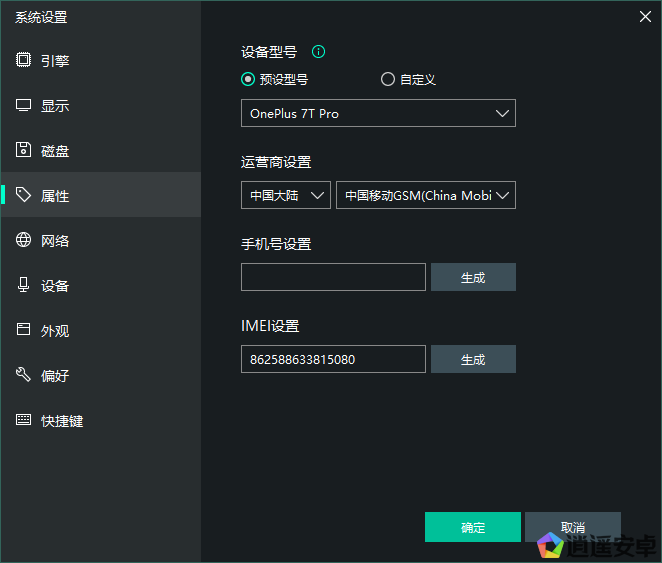Select the preset model (预设型号) radio button
Image resolution: width=662 pixels, height=563 pixels.
pyautogui.click(x=248, y=80)
